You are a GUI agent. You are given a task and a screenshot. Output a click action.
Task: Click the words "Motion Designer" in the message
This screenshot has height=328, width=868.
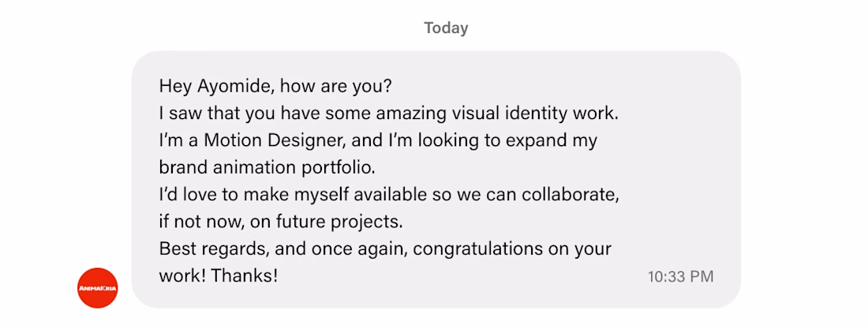267,140
